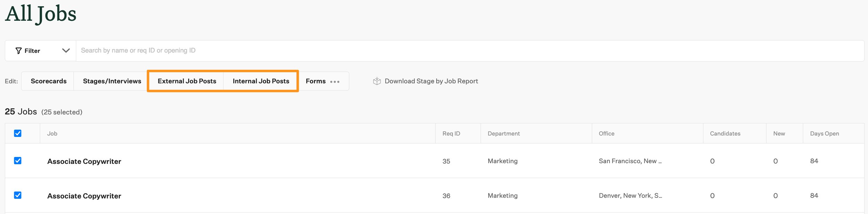The height and width of the screenshot is (214, 868).
Task: Click the Forms edit button
Action: (315, 81)
